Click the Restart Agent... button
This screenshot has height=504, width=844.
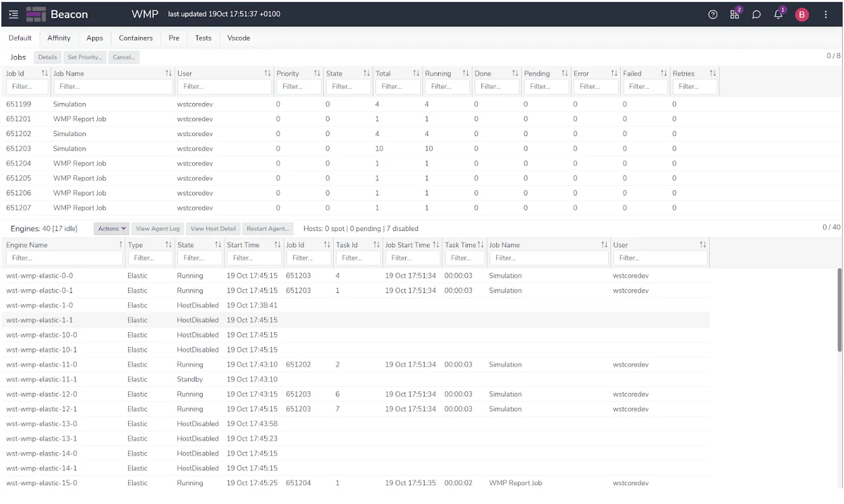(x=268, y=228)
